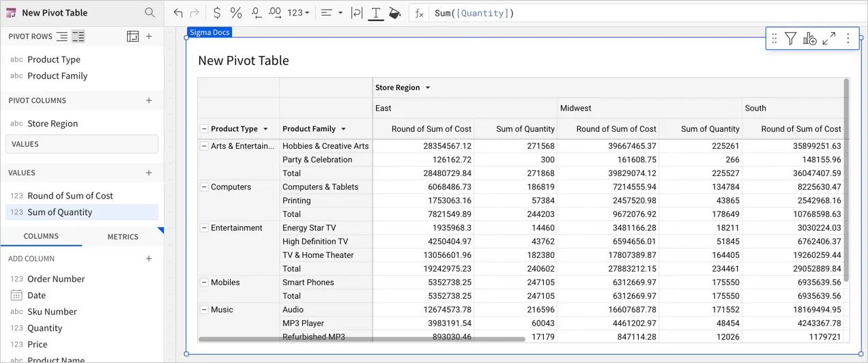The image size is (868, 363).
Task: Add a new value
Action: tap(149, 173)
